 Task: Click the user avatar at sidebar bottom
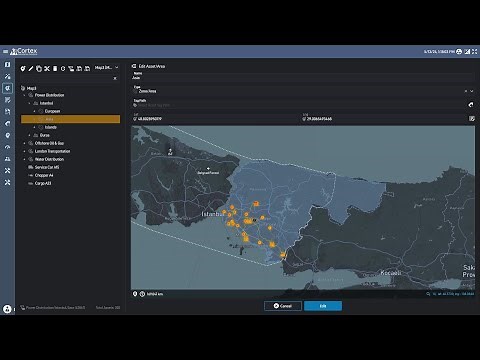[x=7, y=309]
